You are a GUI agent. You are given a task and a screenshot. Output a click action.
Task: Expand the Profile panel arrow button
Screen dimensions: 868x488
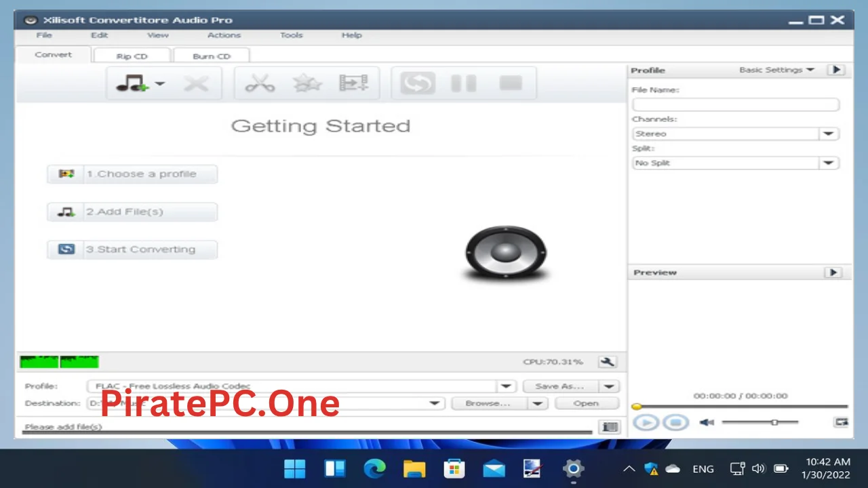836,70
